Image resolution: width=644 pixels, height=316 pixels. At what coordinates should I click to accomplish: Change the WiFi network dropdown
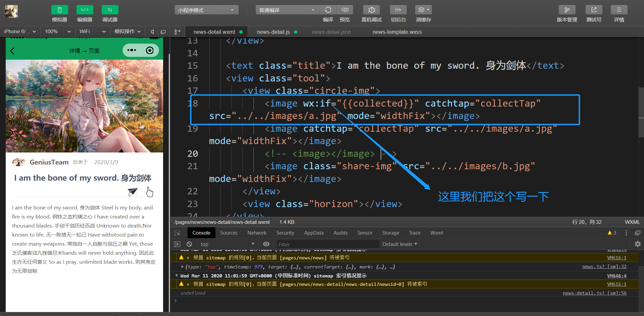click(93, 31)
